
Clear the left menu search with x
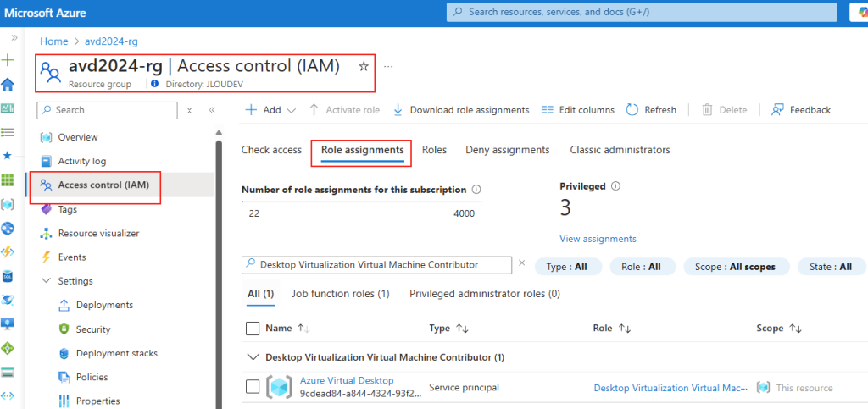point(189,110)
